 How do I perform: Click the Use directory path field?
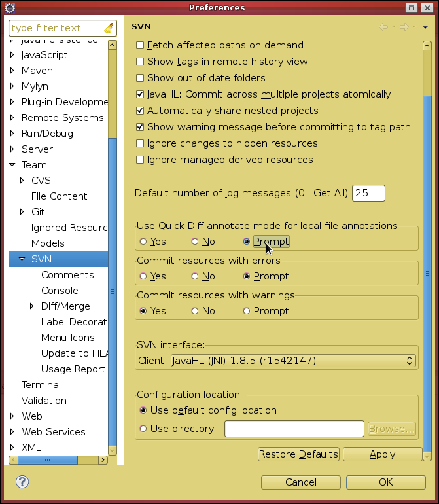[x=294, y=429]
